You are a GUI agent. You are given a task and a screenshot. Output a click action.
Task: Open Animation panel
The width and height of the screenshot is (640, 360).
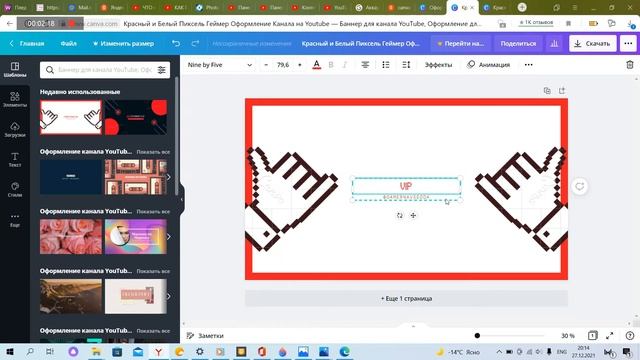click(x=489, y=65)
